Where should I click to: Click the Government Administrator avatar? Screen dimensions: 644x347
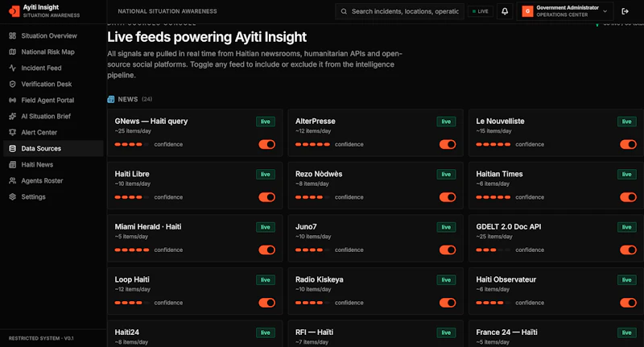(x=527, y=11)
